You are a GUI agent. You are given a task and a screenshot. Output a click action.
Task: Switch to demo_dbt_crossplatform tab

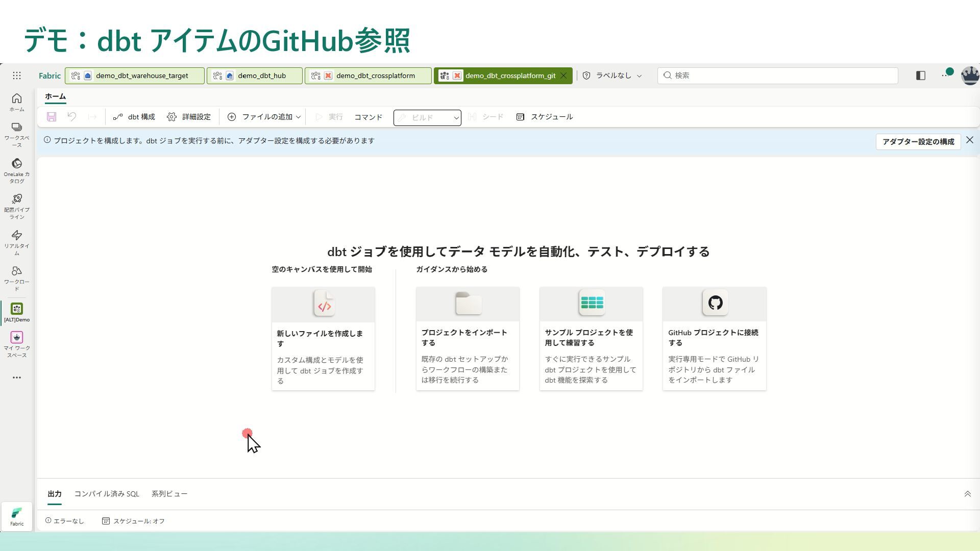tap(368, 76)
